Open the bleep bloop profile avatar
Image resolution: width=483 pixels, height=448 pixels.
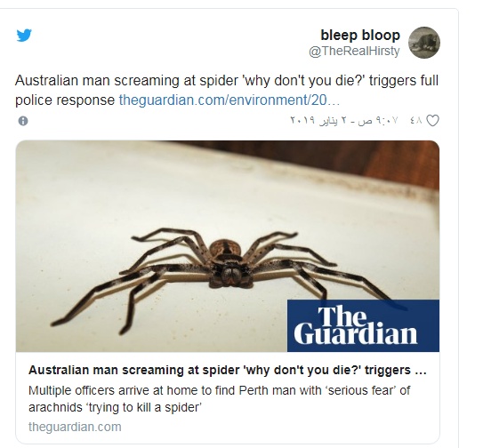click(424, 43)
